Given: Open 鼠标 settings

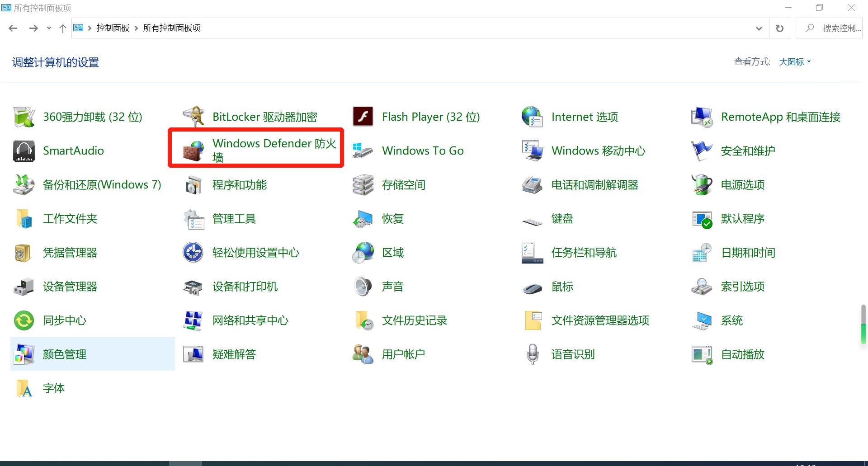Looking at the screenshot, I should (561, 286).
